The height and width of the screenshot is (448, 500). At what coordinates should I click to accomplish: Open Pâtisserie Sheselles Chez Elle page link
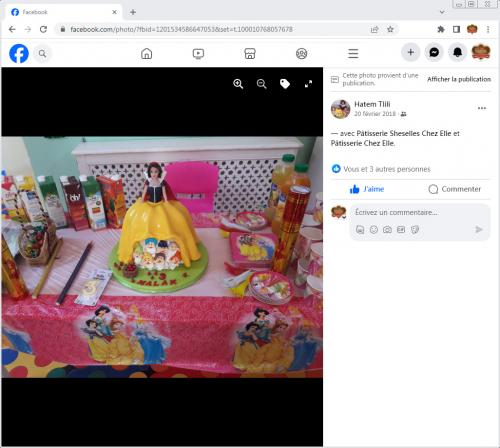pos(404,133)
